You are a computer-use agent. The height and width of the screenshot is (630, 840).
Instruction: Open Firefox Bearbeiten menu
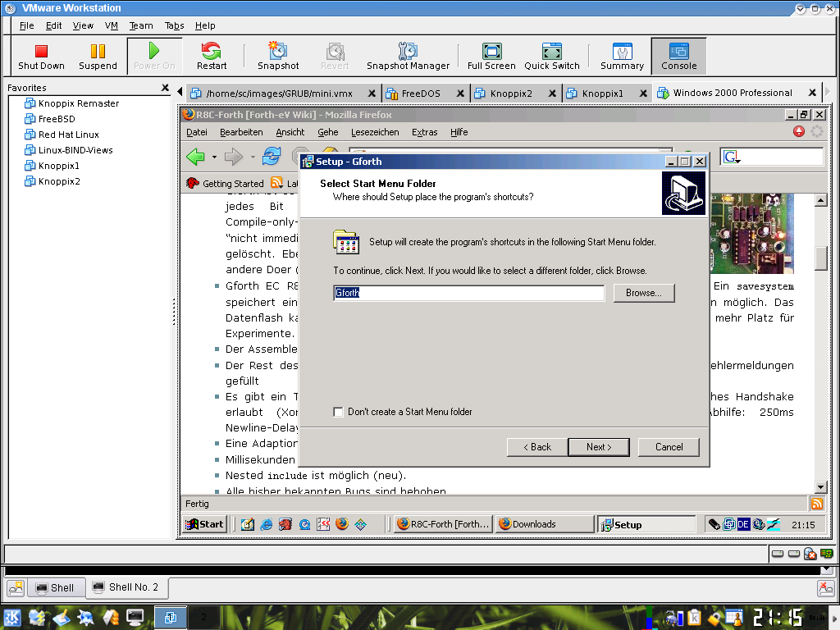pyautogui.click(x=241, y=132)
